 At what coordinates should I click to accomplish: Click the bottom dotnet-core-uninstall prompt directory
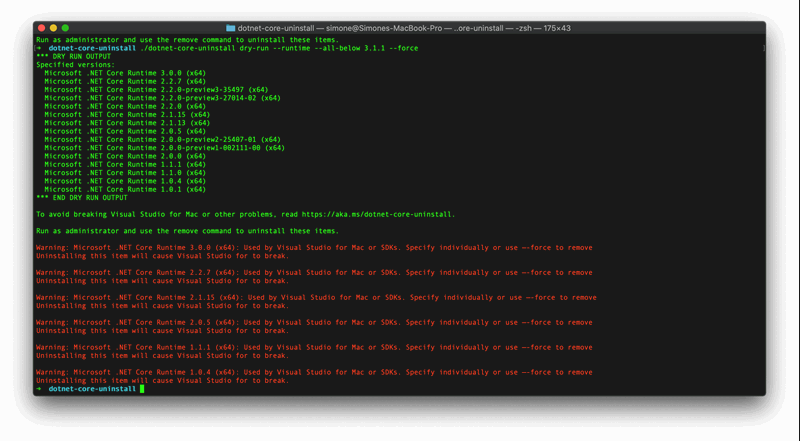coord(92,389)
